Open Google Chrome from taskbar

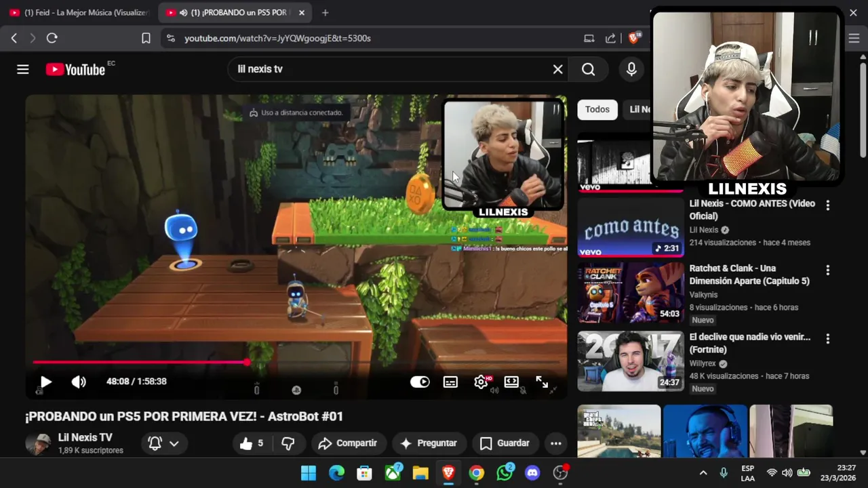(x=477, y=472)
